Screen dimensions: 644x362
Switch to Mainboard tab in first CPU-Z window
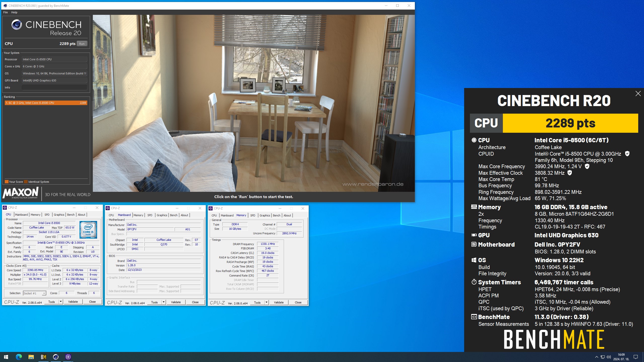coord(21,215)
